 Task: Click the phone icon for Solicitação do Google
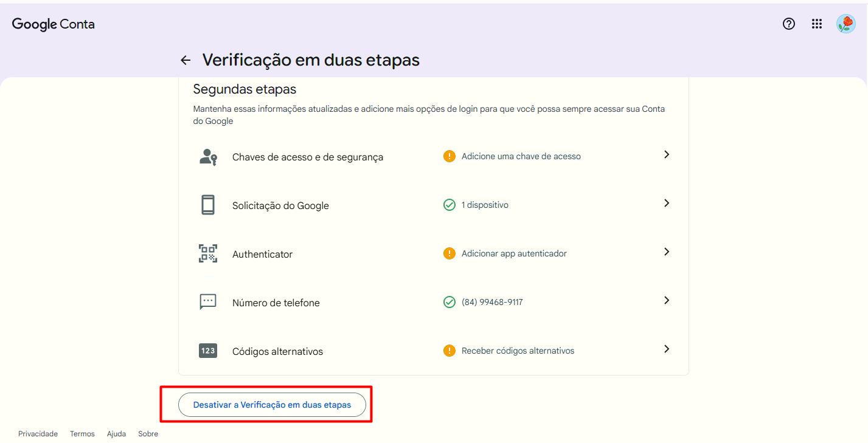tap(208, 205)
